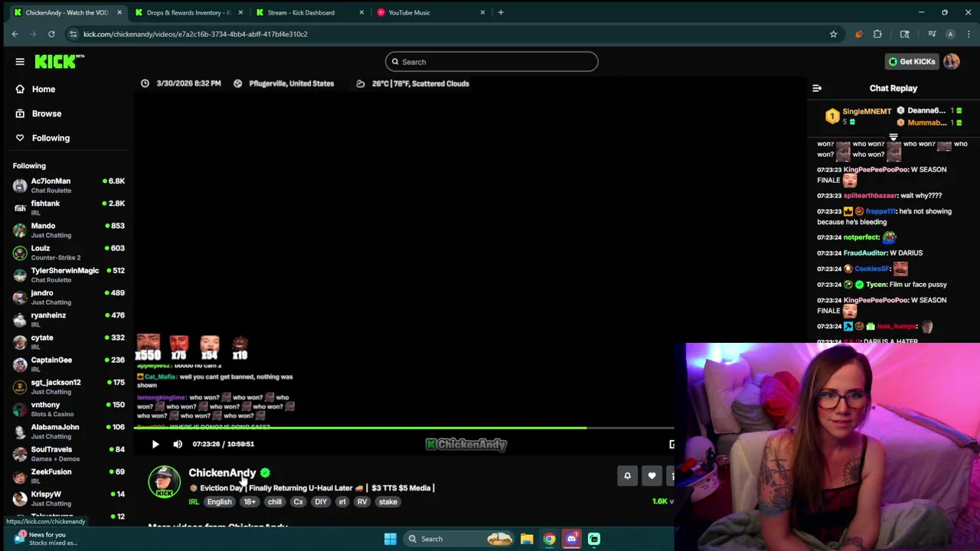
Task: Open a new browser tab
Action: point(501,12)
